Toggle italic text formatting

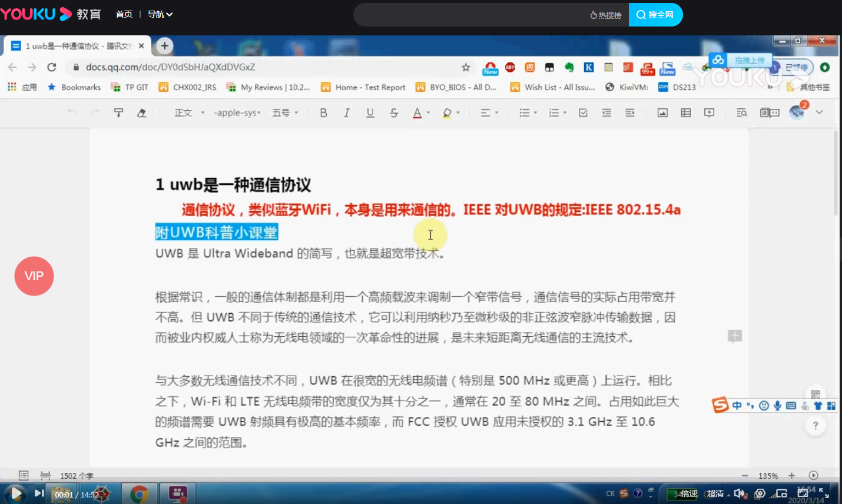pyautogui.click(x=347, y=112)
